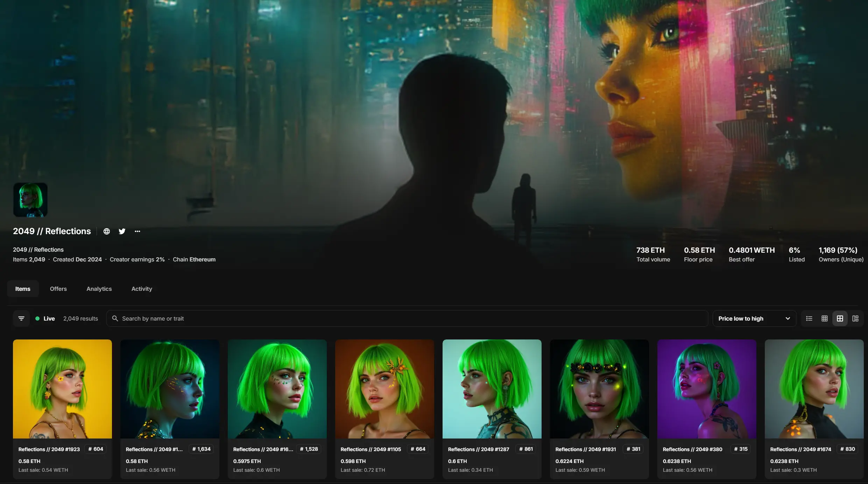Open Reflections // 2049 #1923 item card

point(62,389)
